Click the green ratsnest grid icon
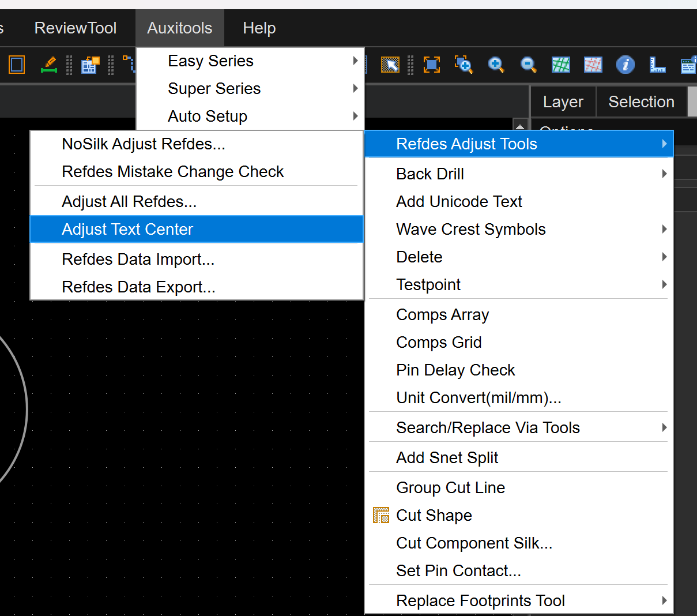Viewport: 697px width, 616px height. [x=560, y=65]
